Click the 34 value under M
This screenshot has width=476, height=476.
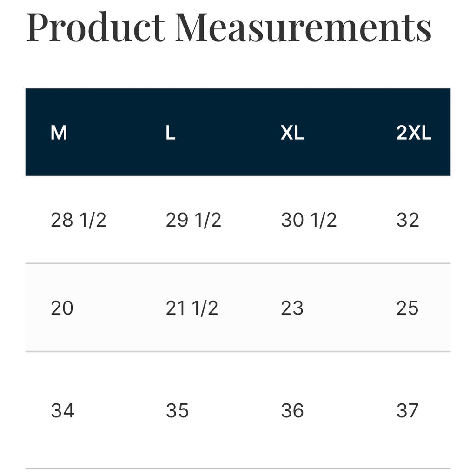point(62,410)
